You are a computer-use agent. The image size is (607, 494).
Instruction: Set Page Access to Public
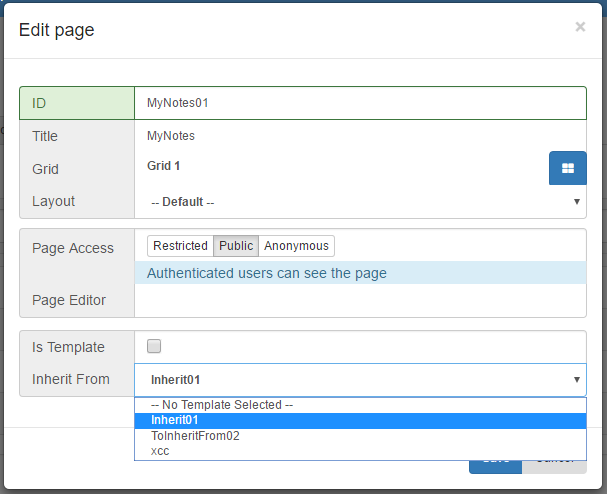[236, 246]
